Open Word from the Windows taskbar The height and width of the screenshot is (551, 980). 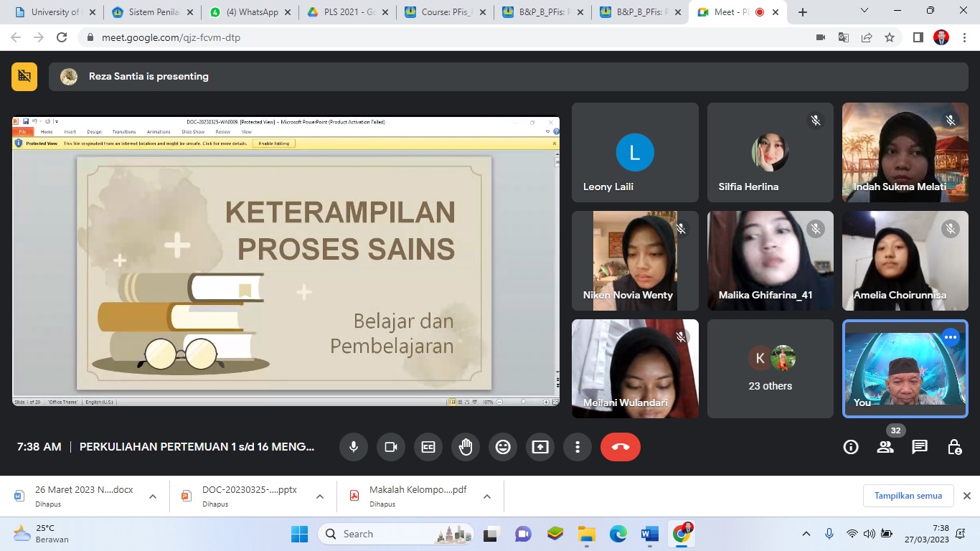pyautogui.click(x=650, y=534)
